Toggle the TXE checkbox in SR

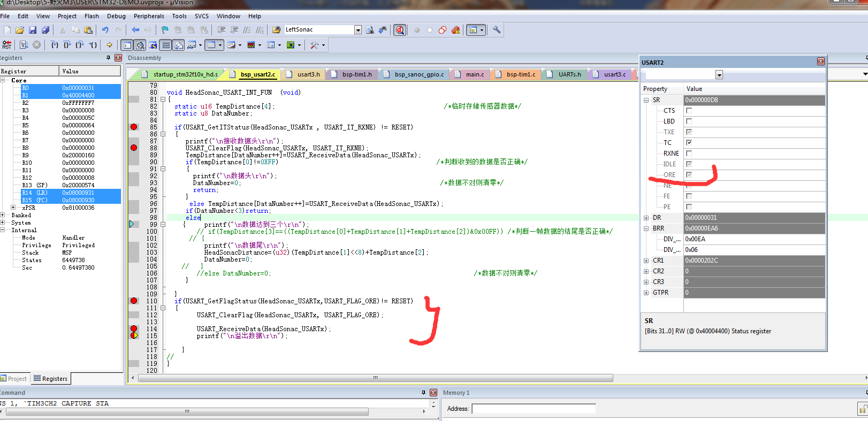point(689,132)
